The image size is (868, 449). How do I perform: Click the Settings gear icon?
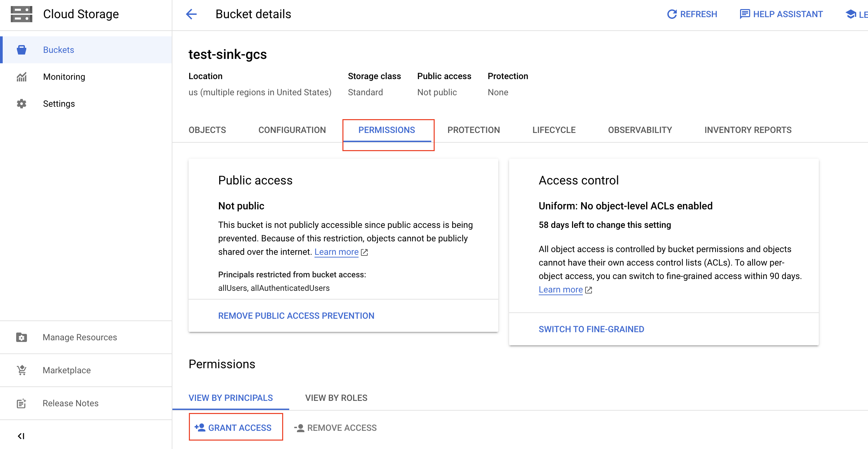tap(22, 104)
